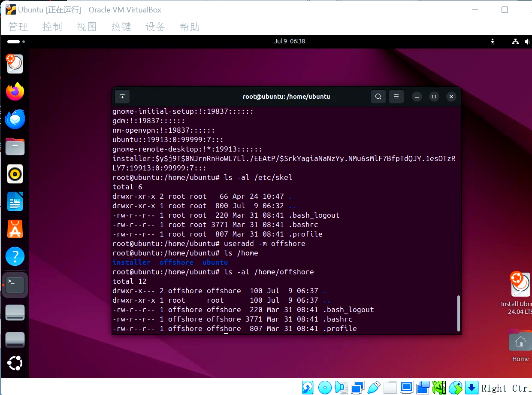Viewport: 532px width, 395px height.
Task: Open the Help icon in dock
Action: tap(15, 257)
